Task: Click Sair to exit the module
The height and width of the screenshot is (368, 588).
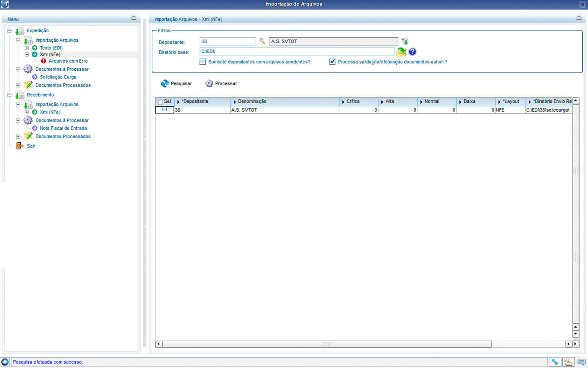Action: (x=31, y=146)
